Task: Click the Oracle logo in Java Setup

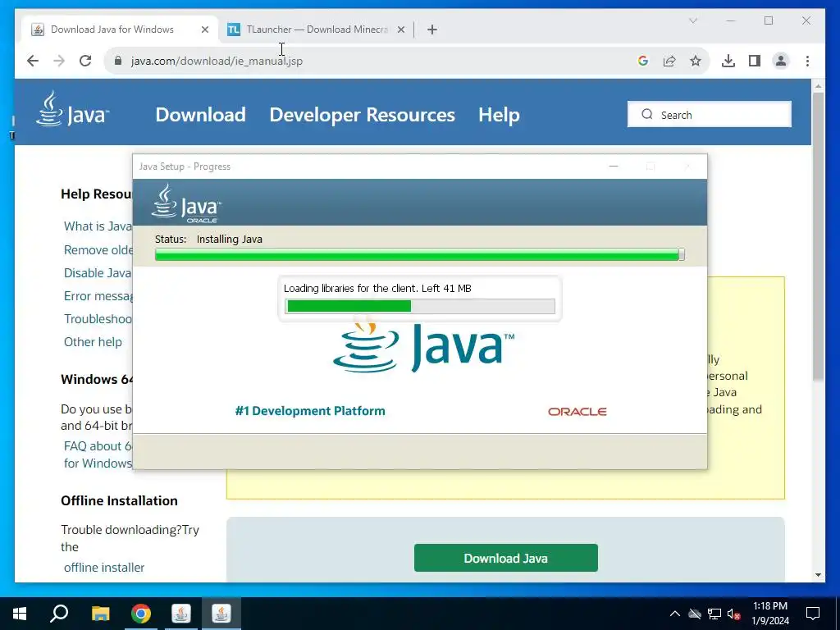Action: 577,412
